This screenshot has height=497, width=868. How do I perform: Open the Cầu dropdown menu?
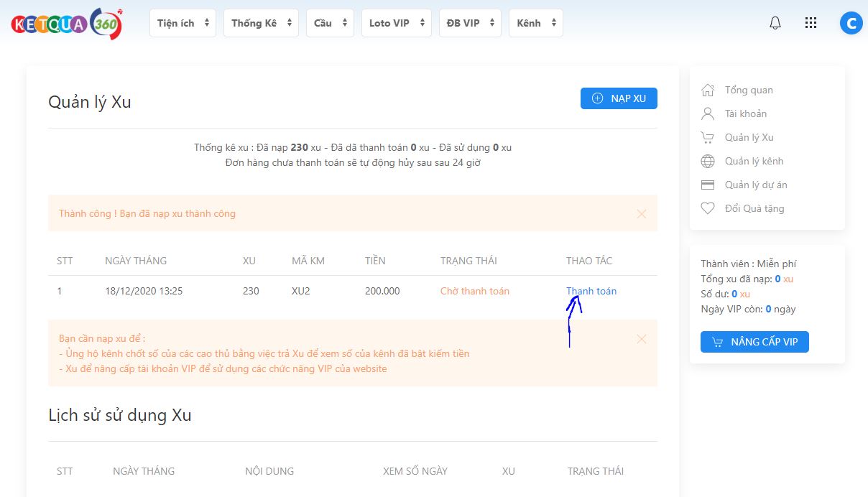[x=330, y=23]
